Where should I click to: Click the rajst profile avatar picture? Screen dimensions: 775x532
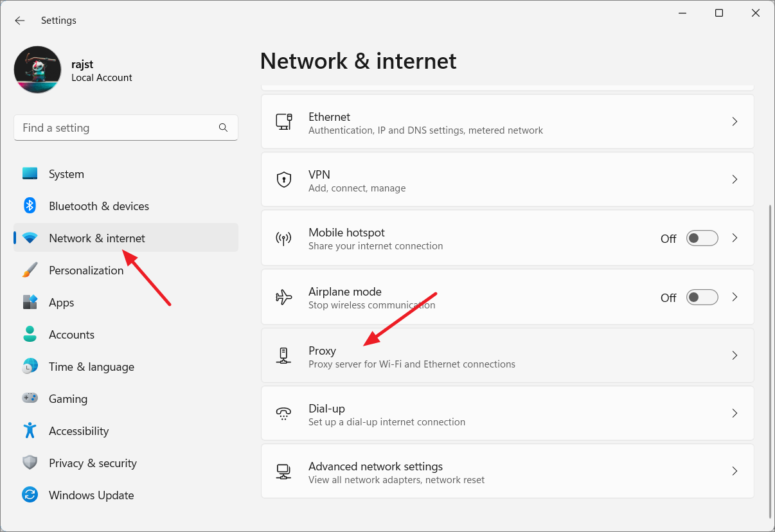coord(37,69)
